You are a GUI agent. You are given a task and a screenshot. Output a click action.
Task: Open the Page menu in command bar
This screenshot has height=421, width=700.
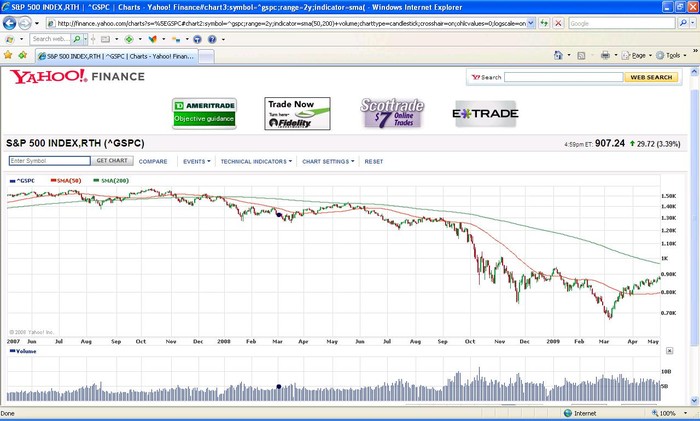tap(638, 55)
